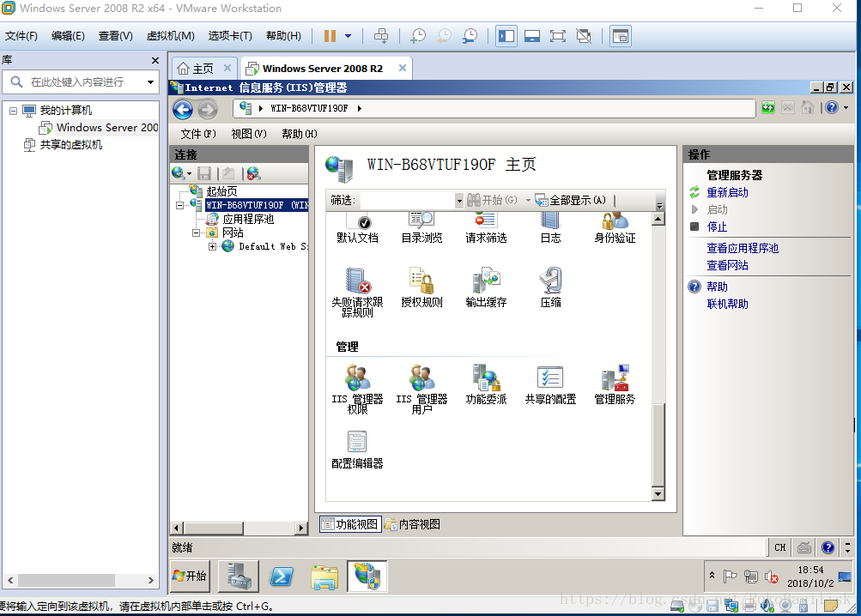Screen dimensions: 861x616
Task: Open the 配置编辑器 icon
Action: click(x=357, y=449)
